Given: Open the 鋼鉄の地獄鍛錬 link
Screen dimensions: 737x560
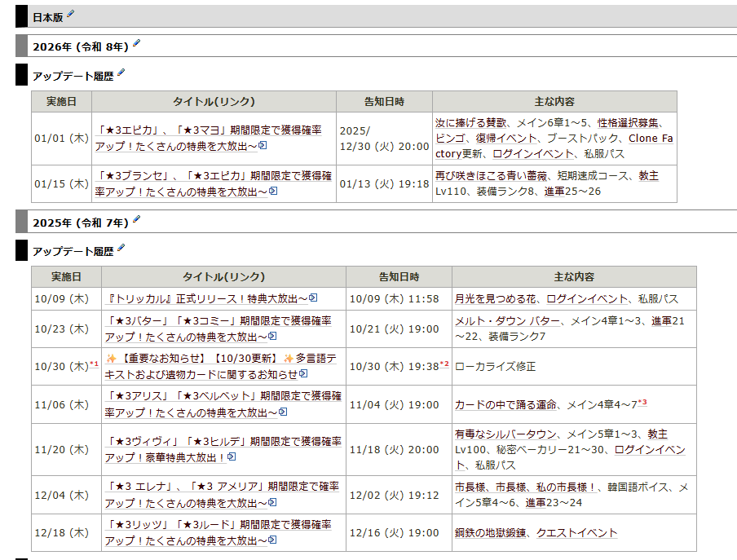Looking at the screenshot, I should click(492, 533).
